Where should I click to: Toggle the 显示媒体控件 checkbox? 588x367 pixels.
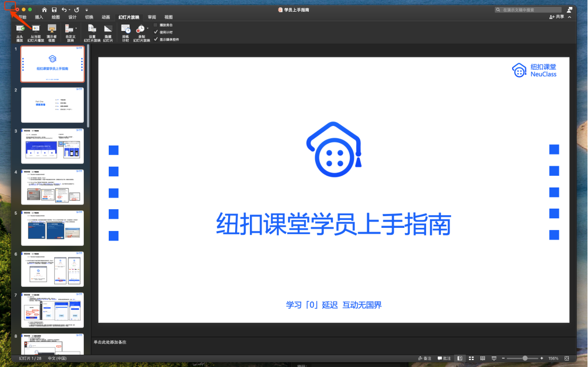pos(155,39)
